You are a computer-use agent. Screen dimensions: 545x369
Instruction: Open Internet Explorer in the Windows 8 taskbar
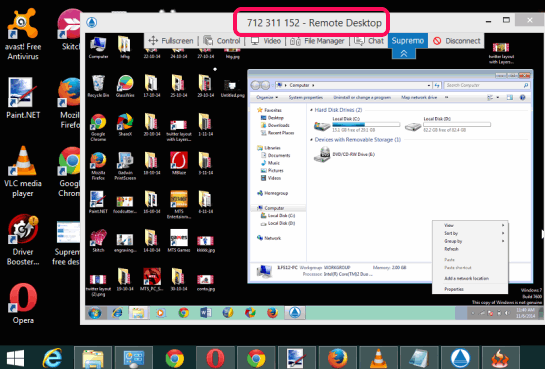point(52,358)
